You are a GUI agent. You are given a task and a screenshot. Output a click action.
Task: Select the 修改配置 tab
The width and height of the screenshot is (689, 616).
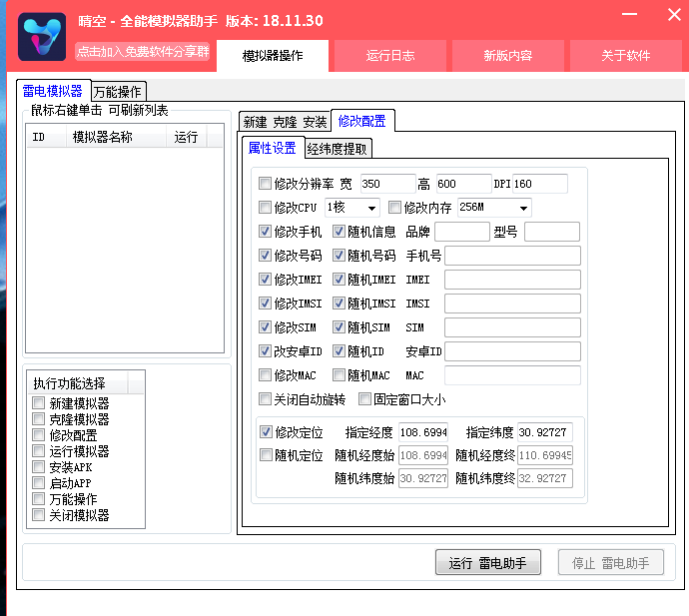pyautogui.click(x=362, y=121)
